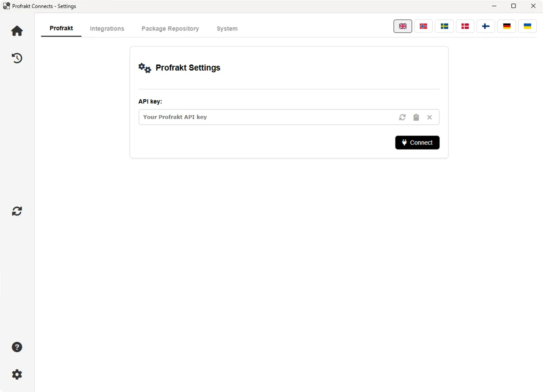
Task: Select the Profrakt tab
Action: tap(61, 28)
